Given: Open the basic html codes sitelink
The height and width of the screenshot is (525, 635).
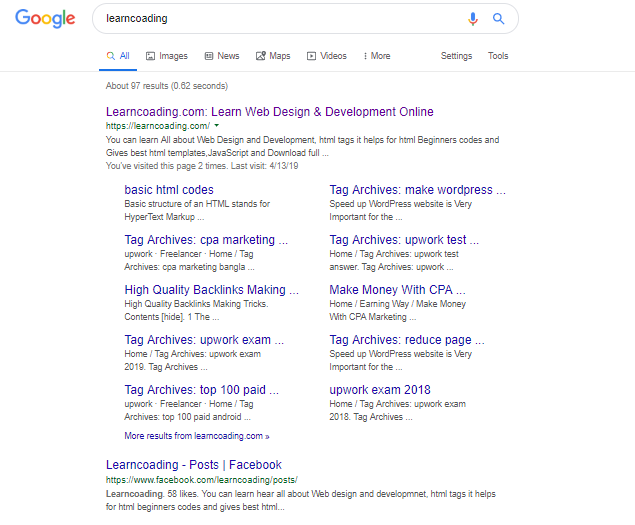Looking at the screenshot, I should 169,190.
